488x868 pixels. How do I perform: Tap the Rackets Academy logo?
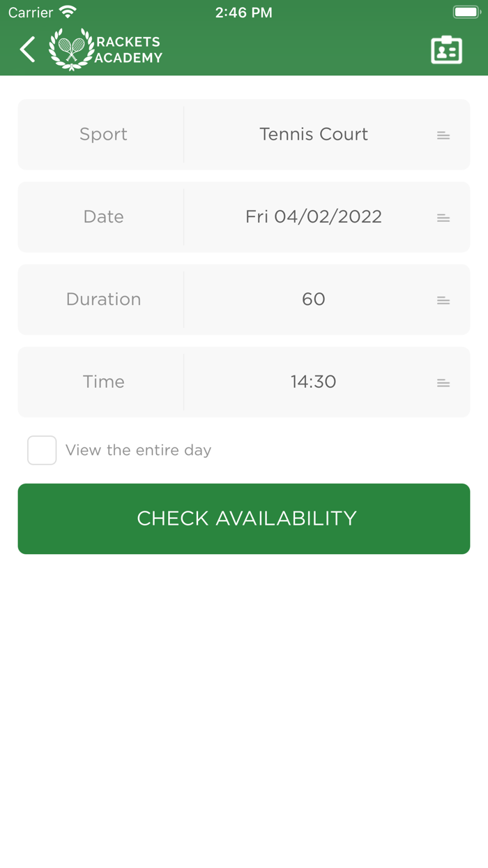coord(105,50)
